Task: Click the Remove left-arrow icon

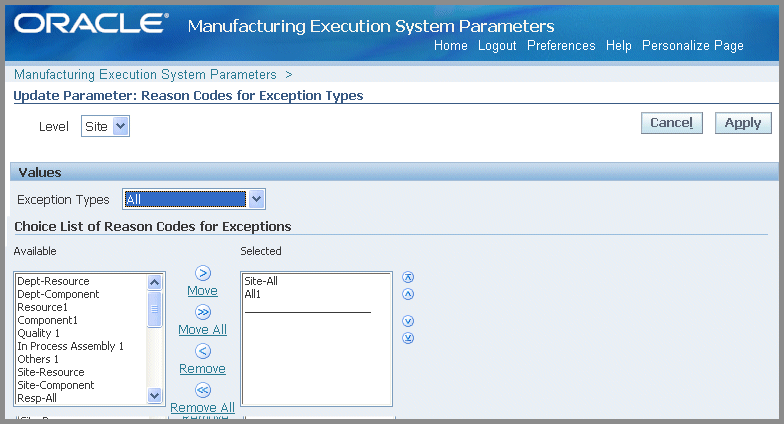Action: 202,351
